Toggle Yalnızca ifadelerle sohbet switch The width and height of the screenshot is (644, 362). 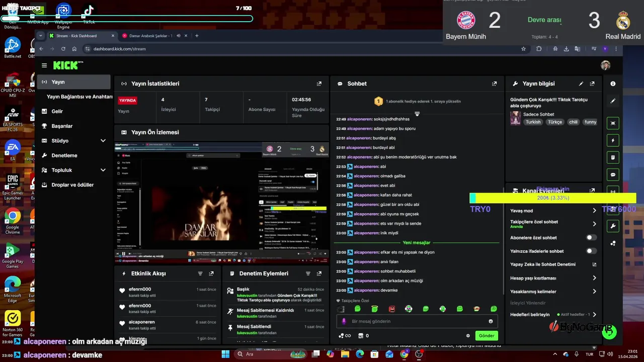pyautogui.click(x=592, y=251)
